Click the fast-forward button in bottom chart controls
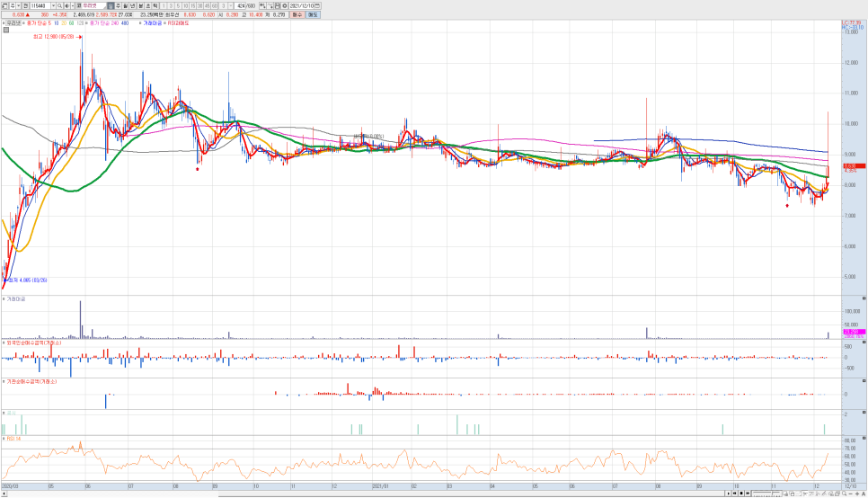868x498 pixels. click(748, 493)
